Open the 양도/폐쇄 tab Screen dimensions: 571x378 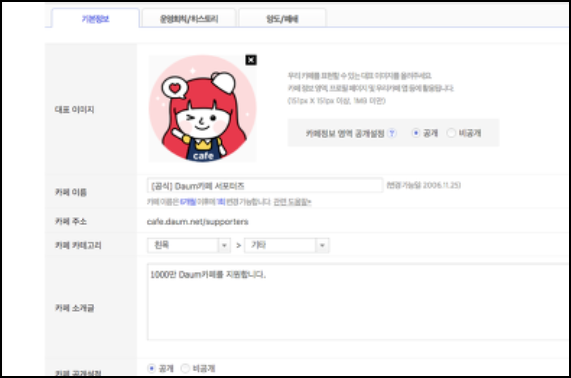coord(282,18)
